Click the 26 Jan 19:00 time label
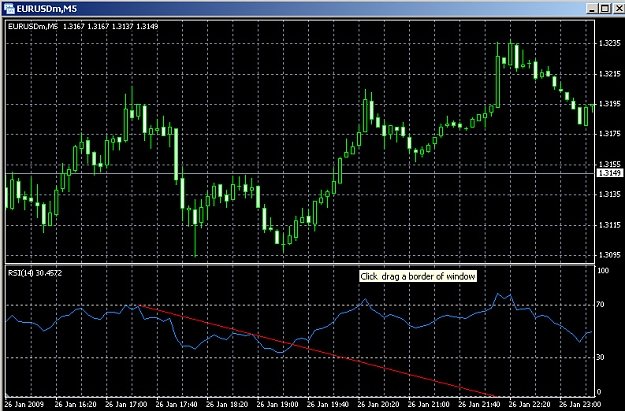Image resolution: width=625 pixels, height=411 pixels. [278, 404]
